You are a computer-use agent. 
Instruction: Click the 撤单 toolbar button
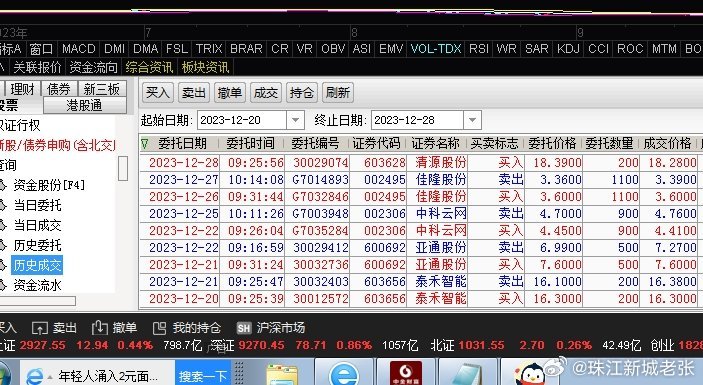tap(230, 93)
